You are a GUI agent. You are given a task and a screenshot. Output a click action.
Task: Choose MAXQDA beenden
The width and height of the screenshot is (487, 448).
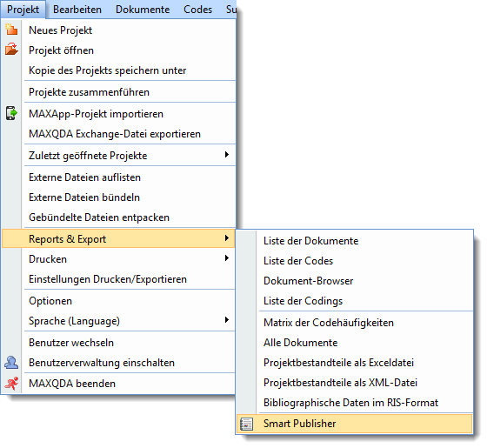pos(118,384)
